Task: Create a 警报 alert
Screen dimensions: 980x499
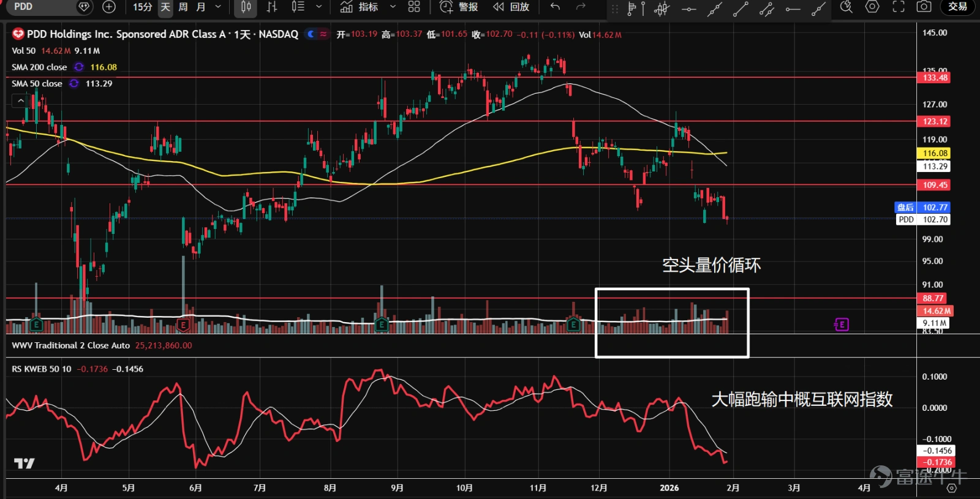Action: pos(459,7)
